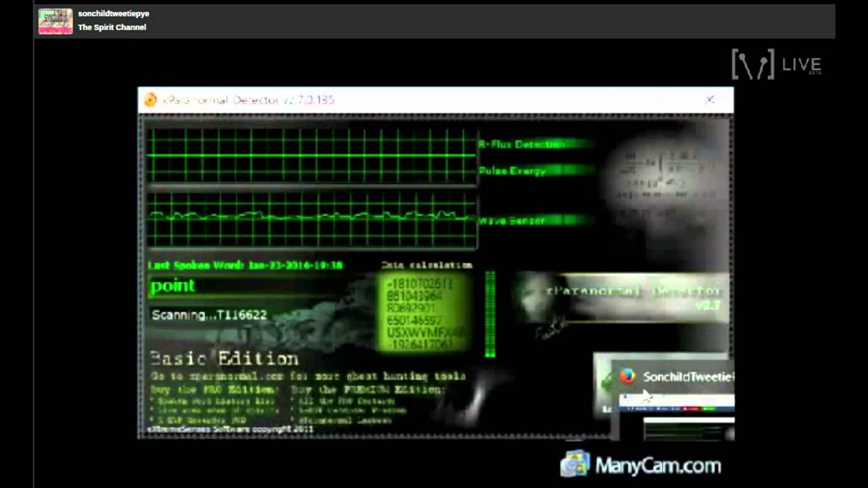
Task: Close the xParanormal Detector window
Action: pos(709,100)
